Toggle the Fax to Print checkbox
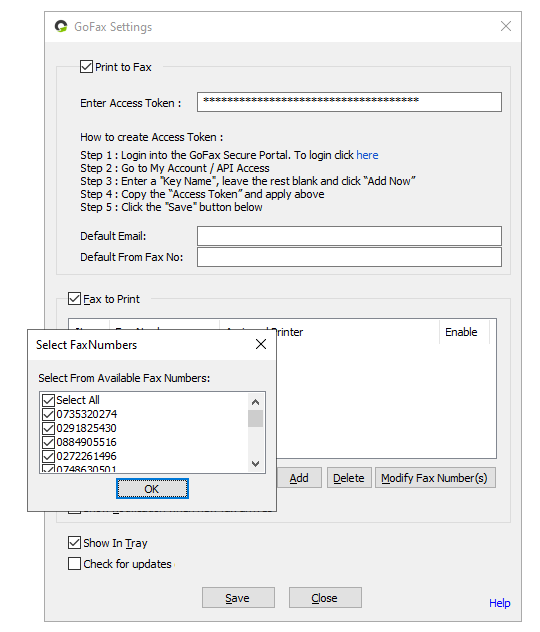This screenshot has height=632, width=540. pos(74,299)
